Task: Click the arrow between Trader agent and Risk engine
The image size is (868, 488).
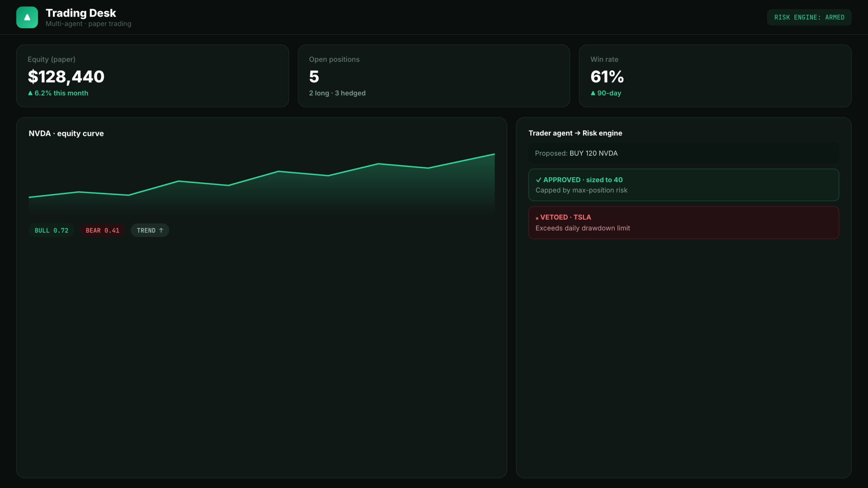Action: 577,133
